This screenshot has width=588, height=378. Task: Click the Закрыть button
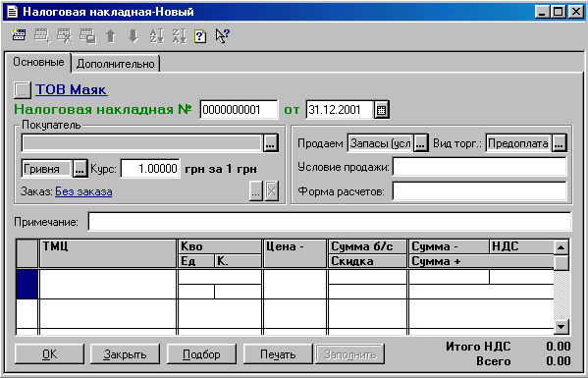pos(126,354)
